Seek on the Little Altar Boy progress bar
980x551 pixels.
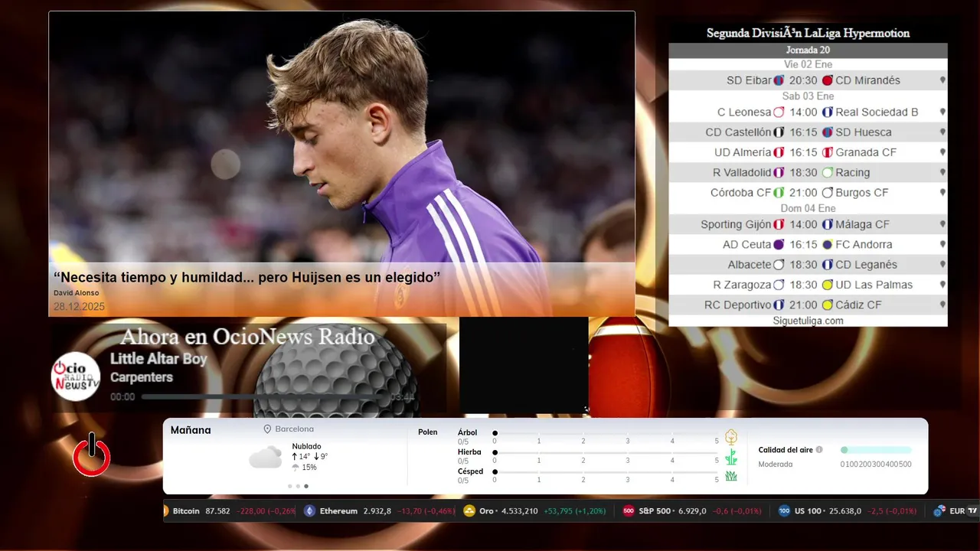tap(264, 397)
